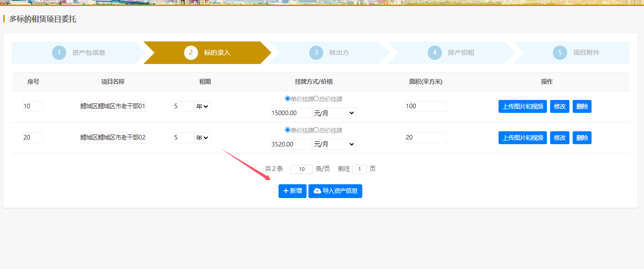Open 年 lease unit dropdown in 老干部02 row
The image size is (644, 269).
coord(203,137)
